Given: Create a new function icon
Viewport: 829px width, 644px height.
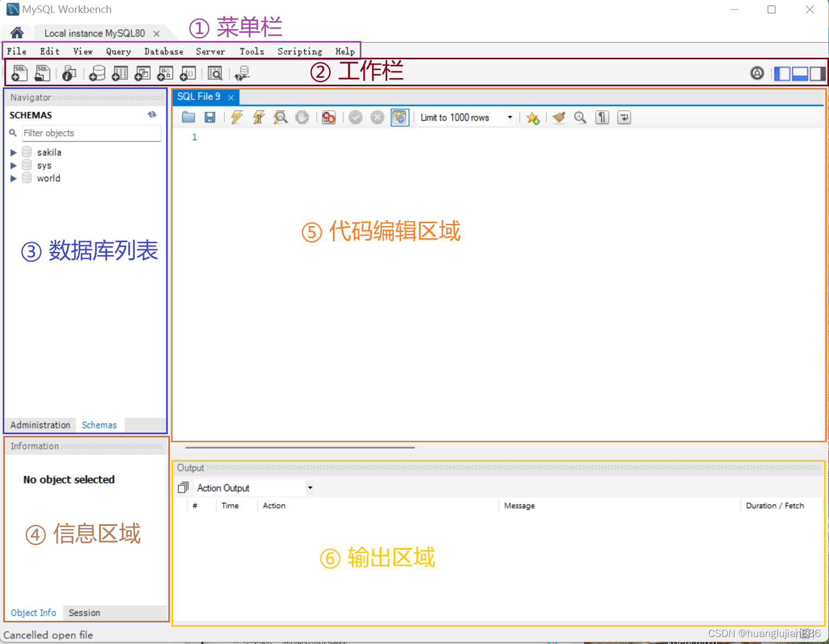Looking at the screenshot, I should tap(188, 73).
